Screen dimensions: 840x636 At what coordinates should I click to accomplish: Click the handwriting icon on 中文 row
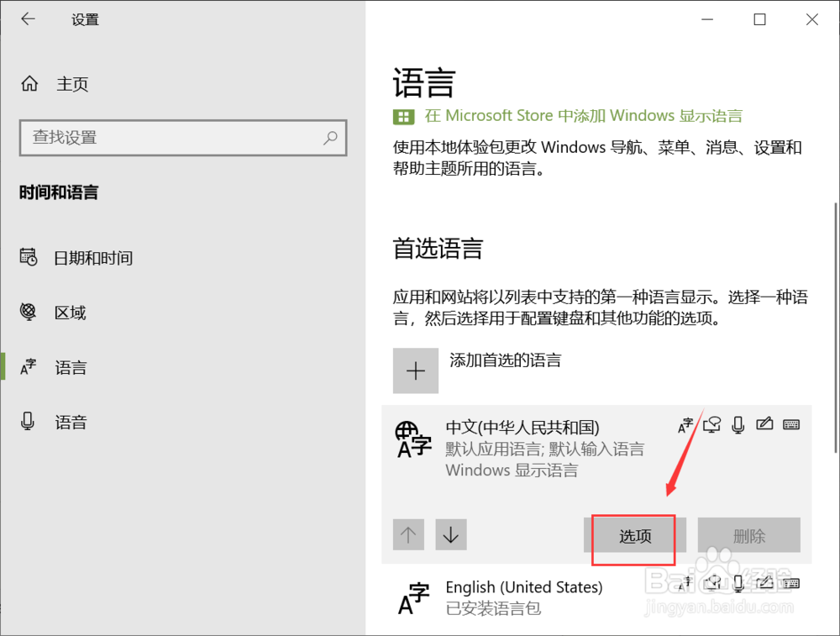click(x=764, y=423)
